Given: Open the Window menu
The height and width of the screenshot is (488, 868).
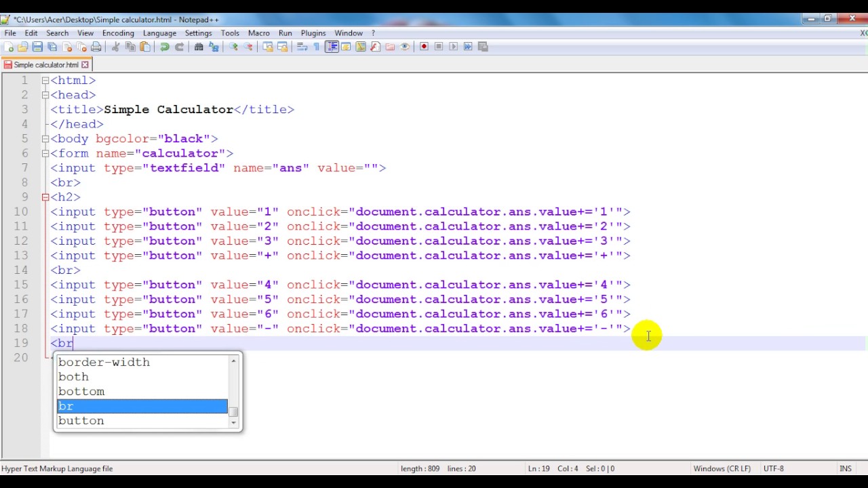Looking at the screenshot, I should tap(349, 33).
